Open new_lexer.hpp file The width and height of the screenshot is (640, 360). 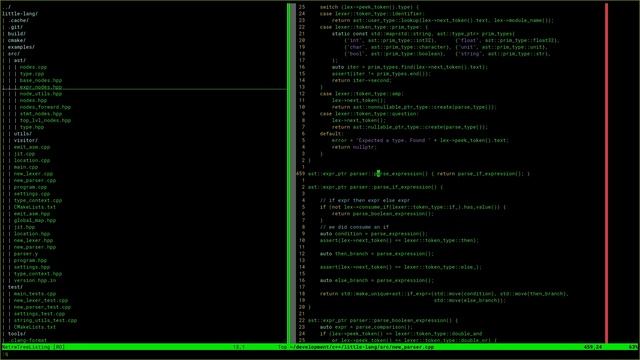(x=33, y=241)
